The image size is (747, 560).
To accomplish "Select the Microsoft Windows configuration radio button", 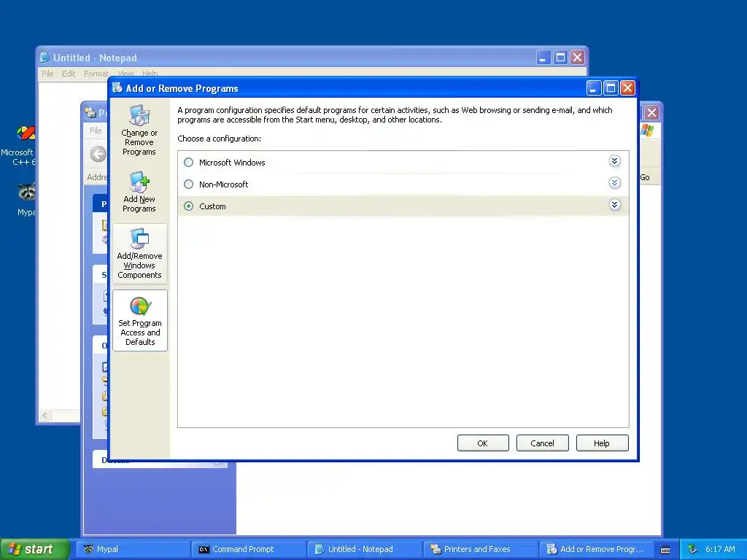I will (x=189, y=163).
